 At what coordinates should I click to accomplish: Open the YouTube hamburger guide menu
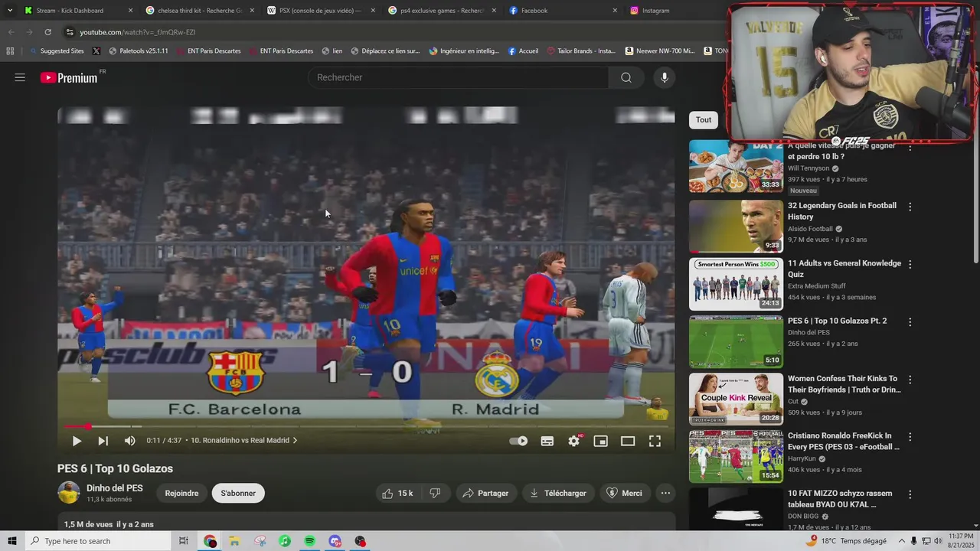click(x=20, y=77)
